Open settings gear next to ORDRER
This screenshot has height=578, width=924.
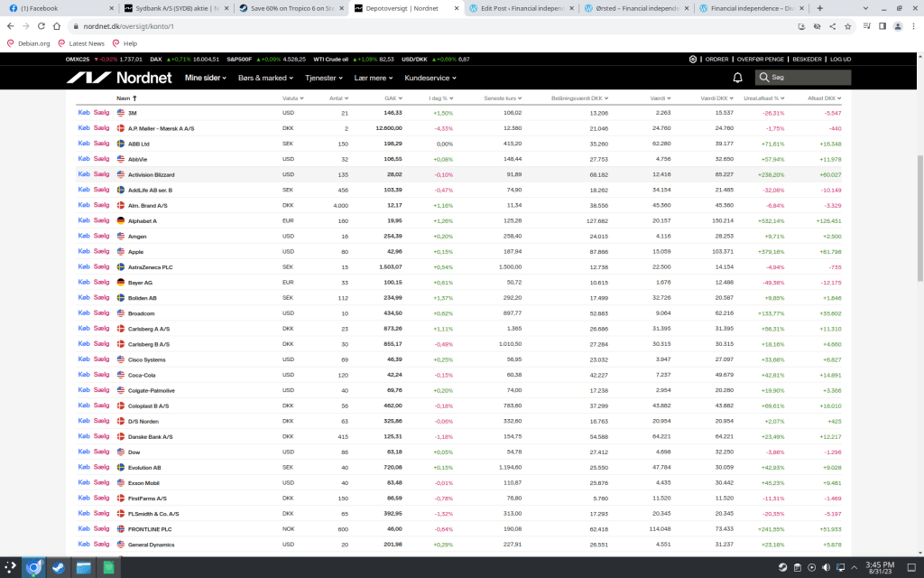(692, 59)
